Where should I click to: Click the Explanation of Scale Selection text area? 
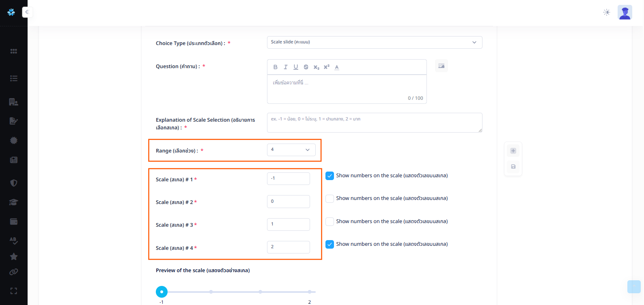[x=374, y=122]
